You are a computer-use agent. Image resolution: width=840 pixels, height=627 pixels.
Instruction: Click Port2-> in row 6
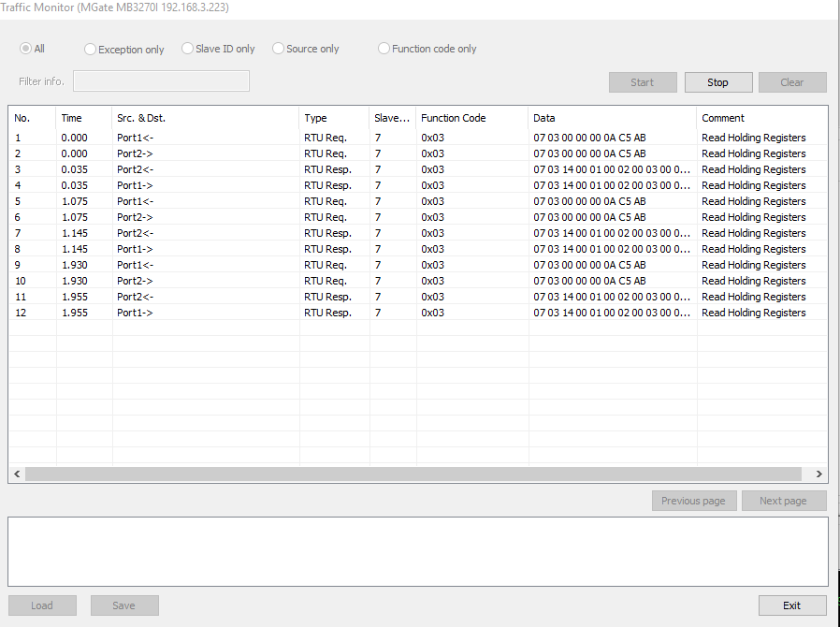tap(135, 217)
